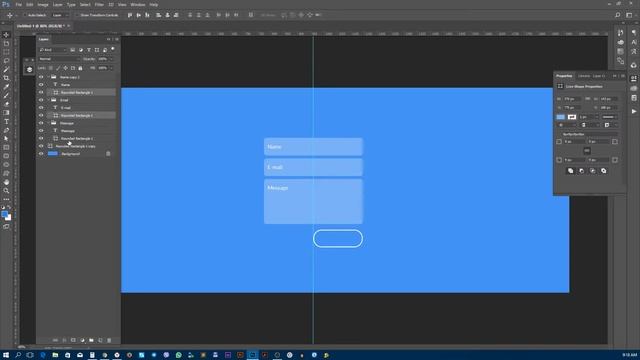Open the Windows Start menu
Screen dimensions: 640x360
coord(6,355)
